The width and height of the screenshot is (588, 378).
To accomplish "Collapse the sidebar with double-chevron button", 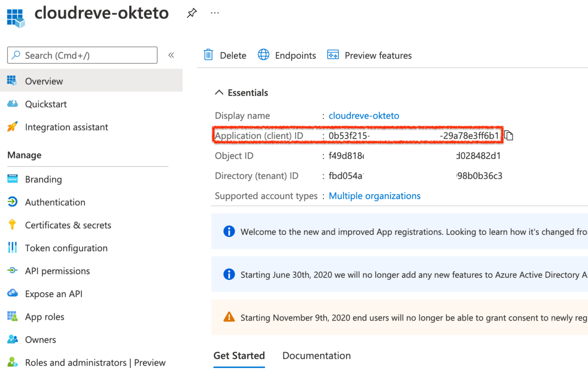I will coord(171,55).
